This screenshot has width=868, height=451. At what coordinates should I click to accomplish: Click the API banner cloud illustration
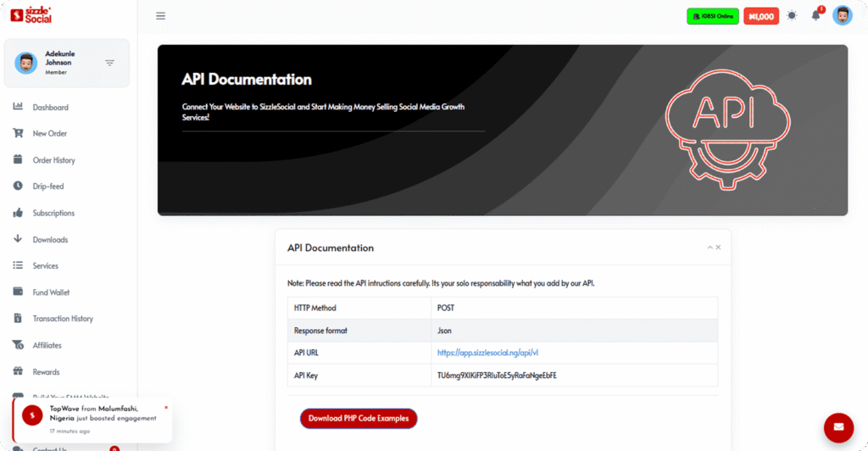pyautogui.click(x=727, y=130)
